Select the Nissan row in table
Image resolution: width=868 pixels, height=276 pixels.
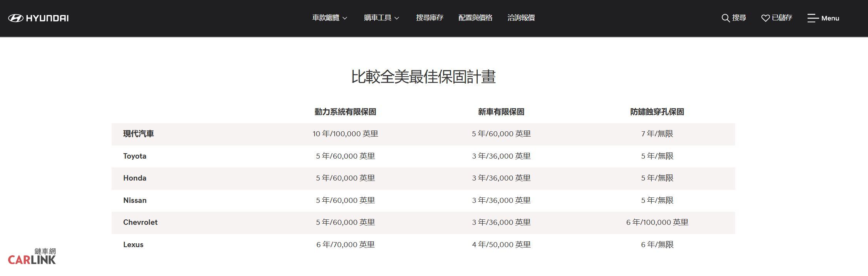[x=135, y=200]
